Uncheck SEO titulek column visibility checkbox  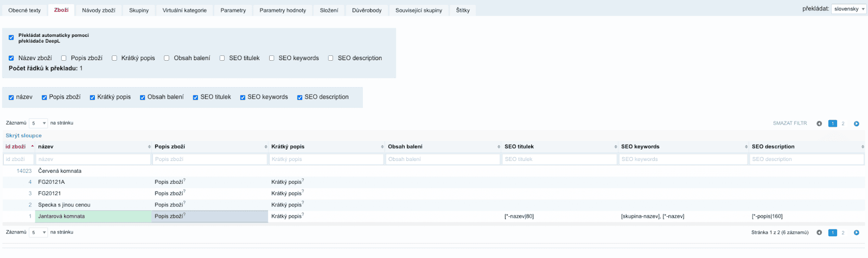195,98
